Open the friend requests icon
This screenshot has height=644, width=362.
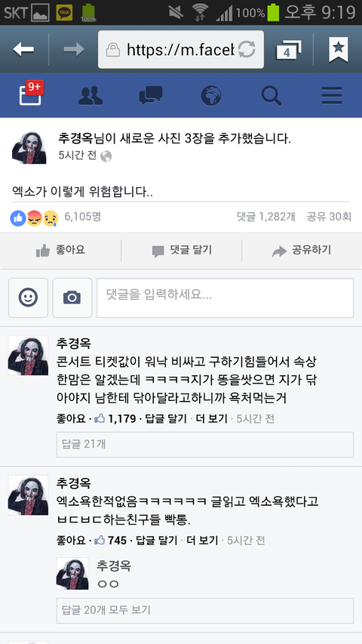pos(90,96)
